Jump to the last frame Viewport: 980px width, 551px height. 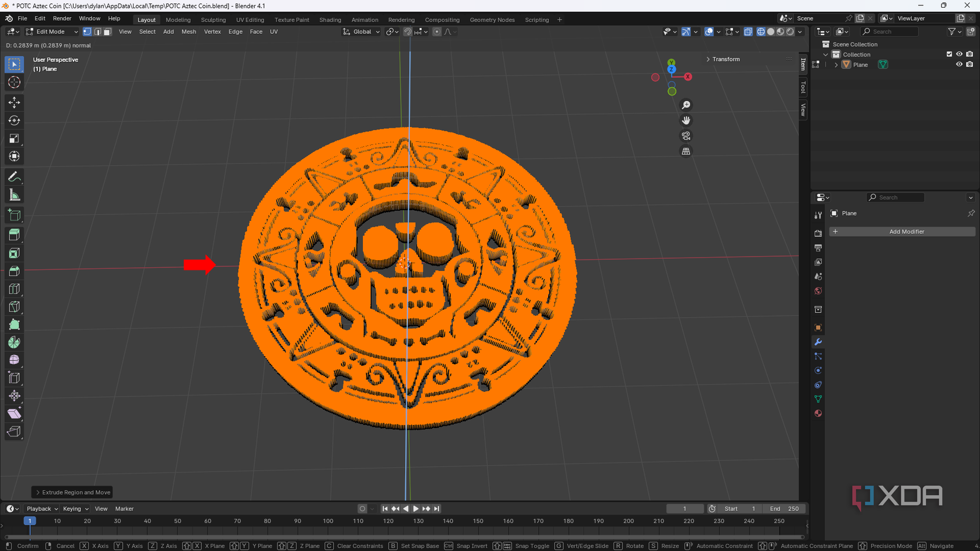click(437, 509)
